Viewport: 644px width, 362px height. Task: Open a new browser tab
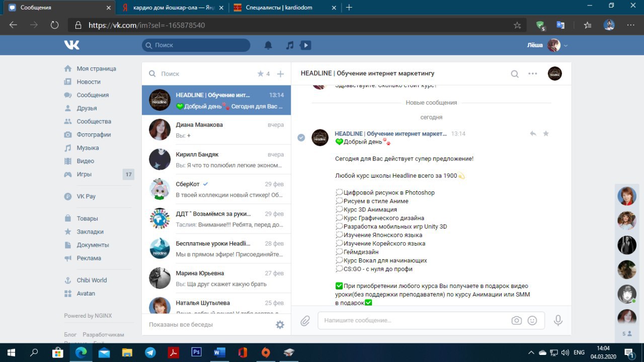(349, 8)
